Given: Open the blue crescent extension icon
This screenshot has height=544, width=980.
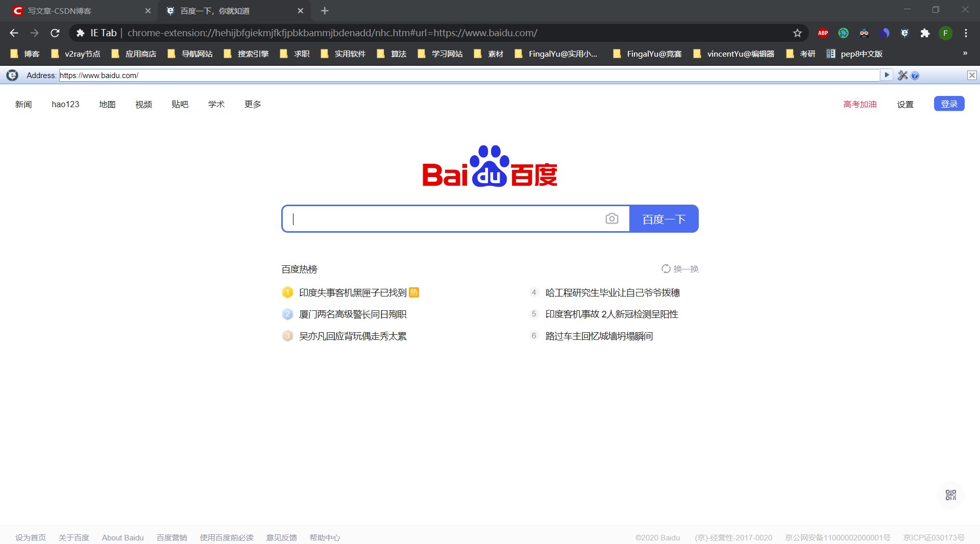Looking at the screenshot, I should point(884,33).
